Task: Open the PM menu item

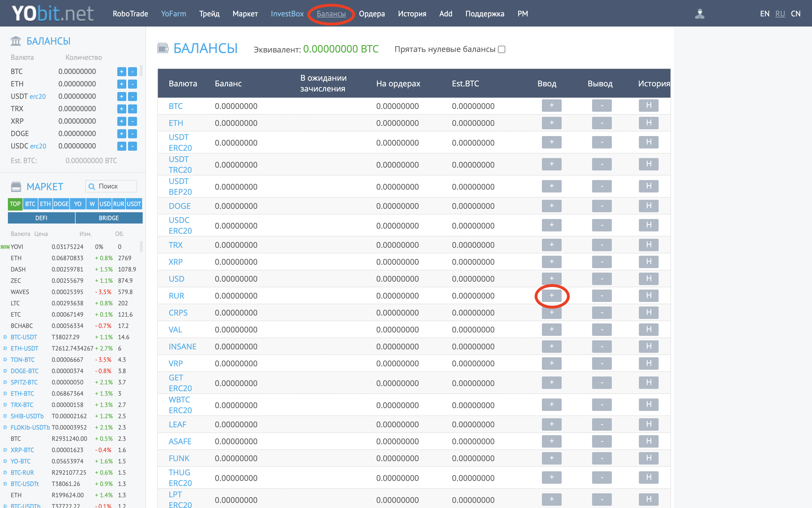Action: [x=522, y=14]
